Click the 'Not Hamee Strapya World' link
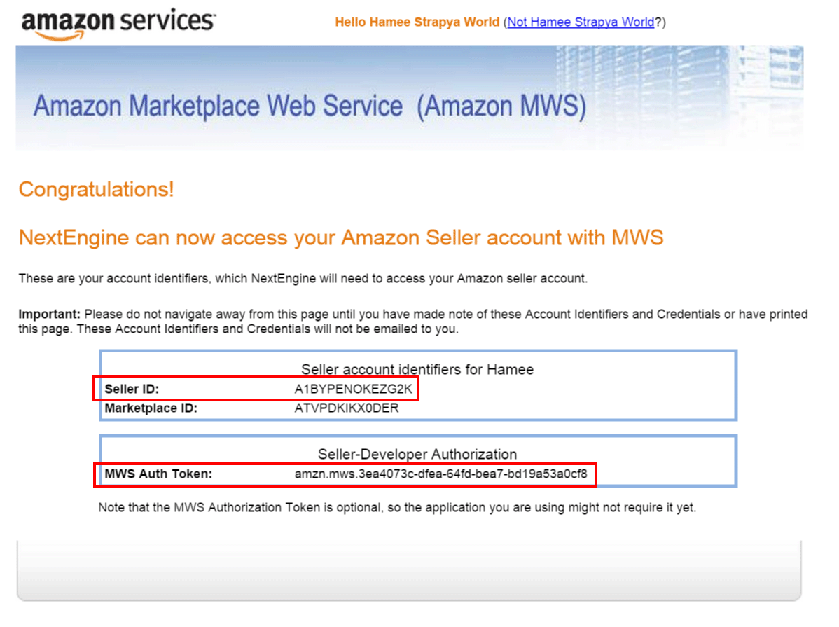The image size is (839, 627). (581, 22)
